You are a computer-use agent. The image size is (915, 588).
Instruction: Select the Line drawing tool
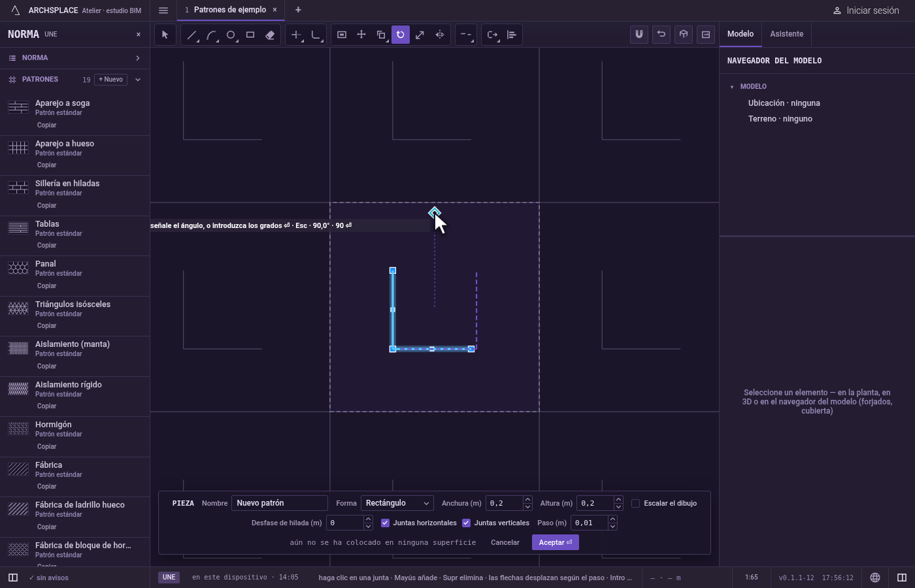coord(191,35)
